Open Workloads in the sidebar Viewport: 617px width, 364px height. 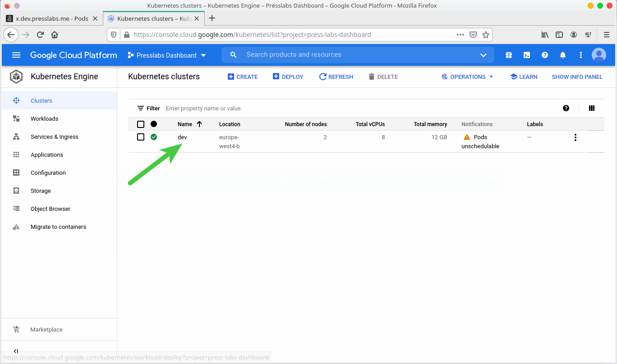59,118
